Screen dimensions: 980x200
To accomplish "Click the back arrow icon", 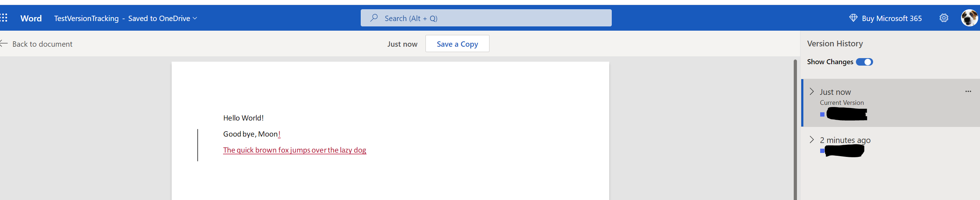I will [x=4, y=43].
